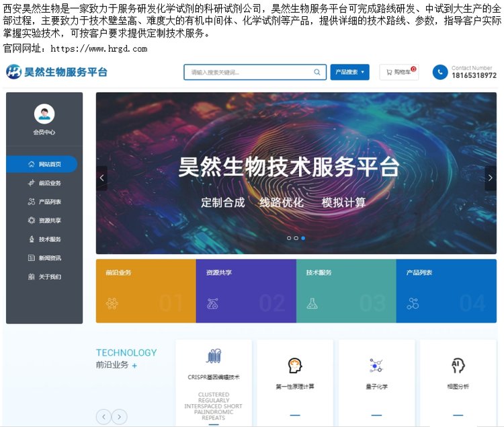Click the 第一性原理计算 icon
The width and height of the screenshot is (504, 427).
point(295,365)
